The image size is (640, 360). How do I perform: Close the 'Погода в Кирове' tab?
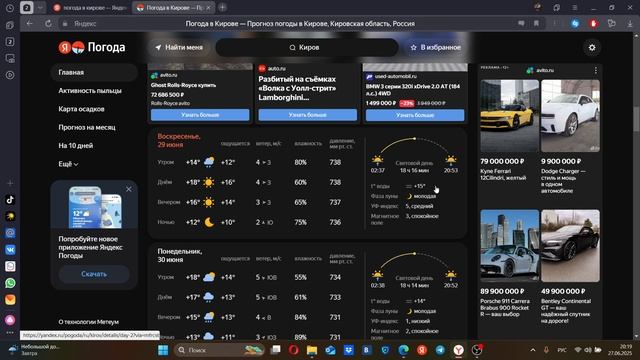(x=208, y=8)
